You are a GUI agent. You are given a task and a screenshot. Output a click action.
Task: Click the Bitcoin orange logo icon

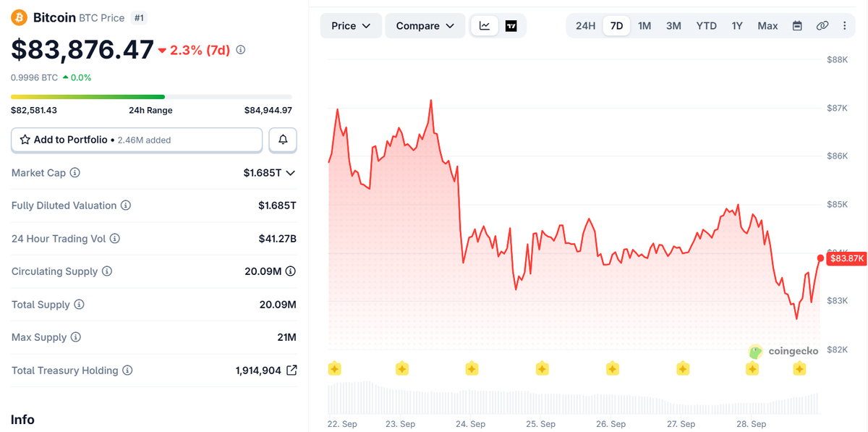click(19, 17)
